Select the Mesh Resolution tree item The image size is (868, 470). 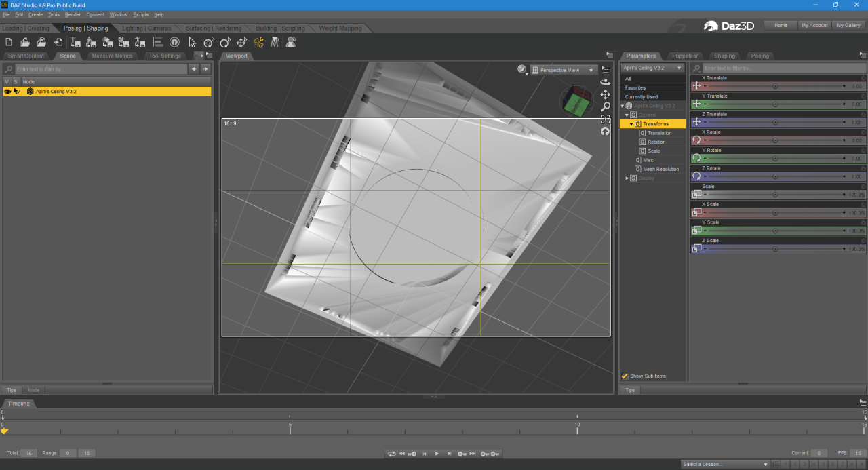(x=660, y=169)
